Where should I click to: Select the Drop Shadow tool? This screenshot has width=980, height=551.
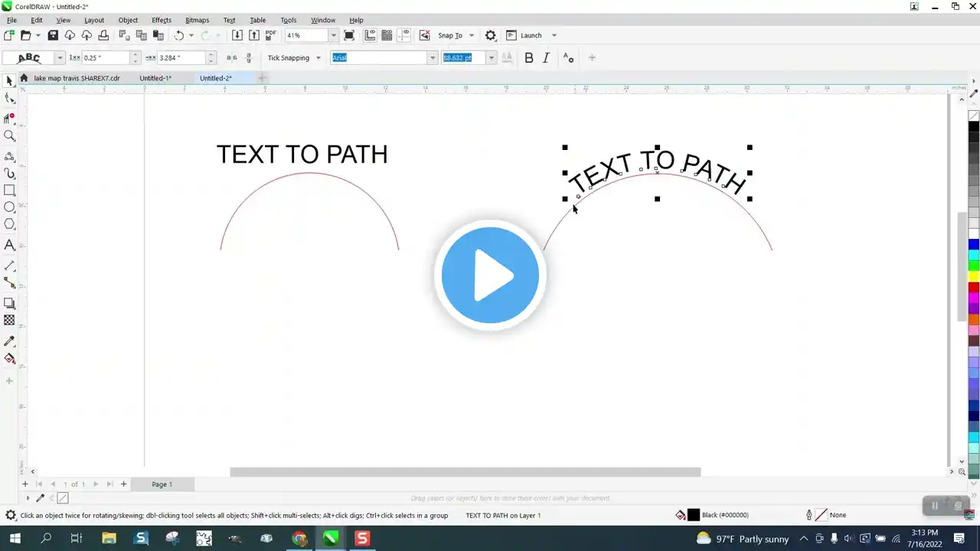[9, 304]
